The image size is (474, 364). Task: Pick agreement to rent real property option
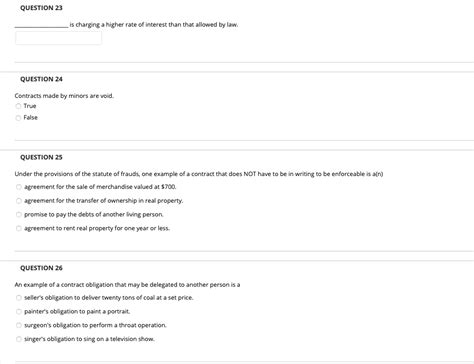click(19, 228)
